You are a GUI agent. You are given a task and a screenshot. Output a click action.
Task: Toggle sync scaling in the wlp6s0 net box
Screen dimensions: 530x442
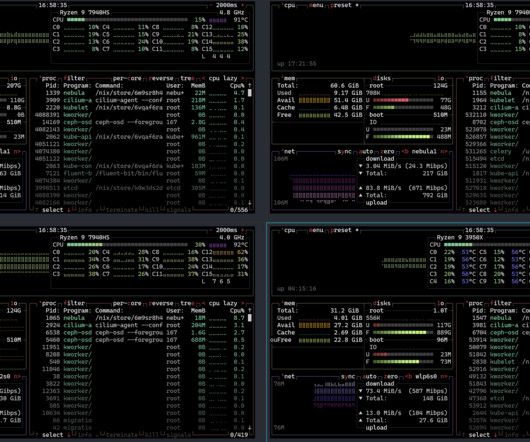coord(348,376)
